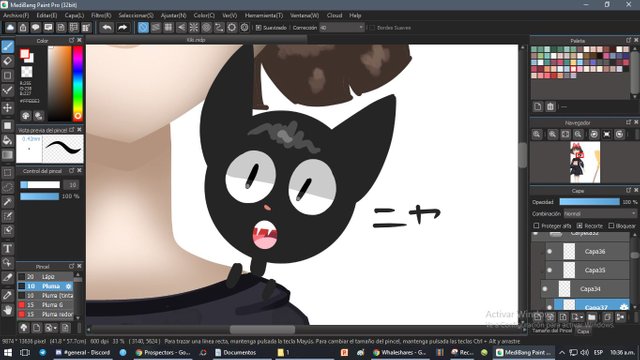
Task: Open Discord from the Windows taskbar
Action: click(x=83, y=352)
